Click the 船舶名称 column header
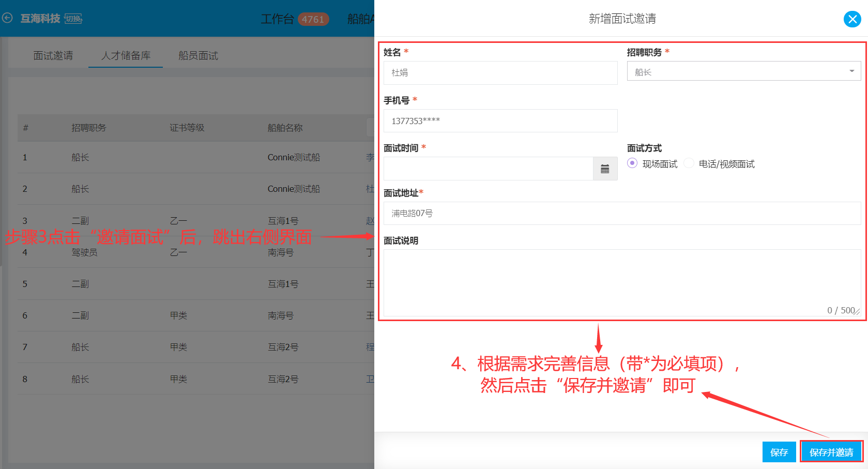The width and height of the screenshot is (868, 469). point(285,128)
